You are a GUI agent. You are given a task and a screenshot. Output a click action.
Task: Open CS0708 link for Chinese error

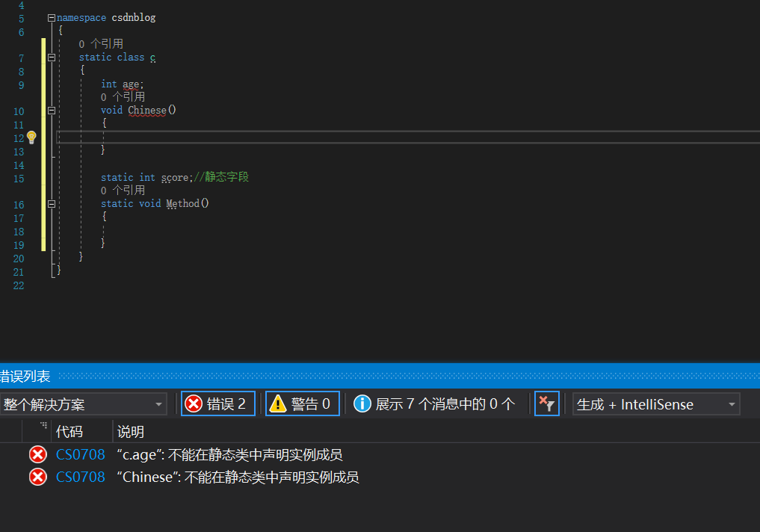coord(81,477)
